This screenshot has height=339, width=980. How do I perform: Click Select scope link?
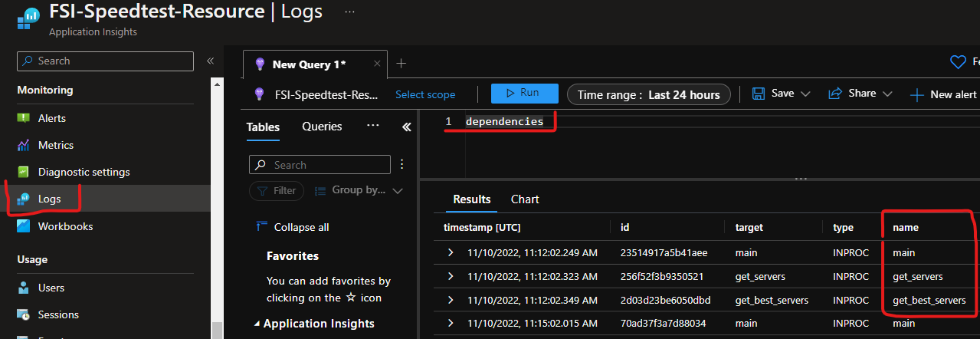(425, 94)
